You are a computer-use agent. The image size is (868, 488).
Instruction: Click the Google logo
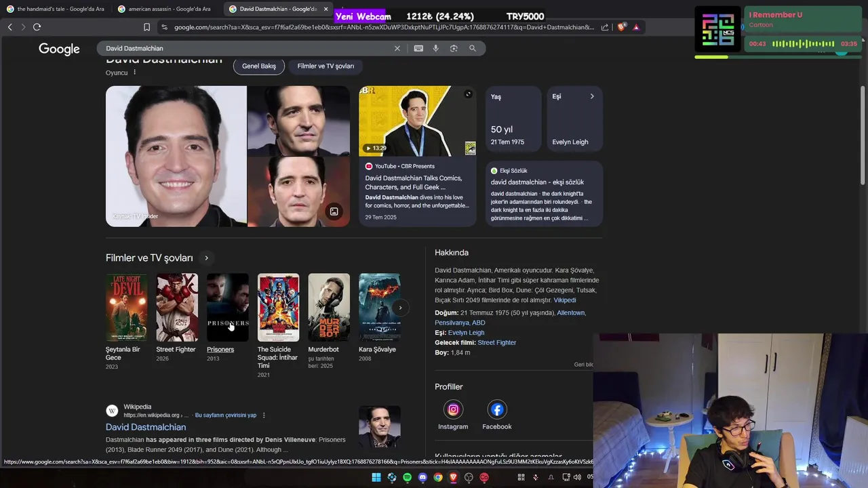coord(59,49)
